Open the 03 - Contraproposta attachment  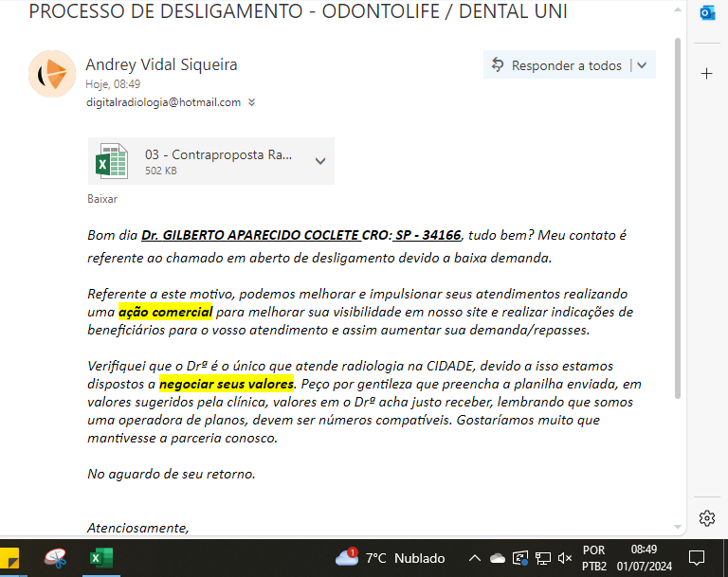211,161
